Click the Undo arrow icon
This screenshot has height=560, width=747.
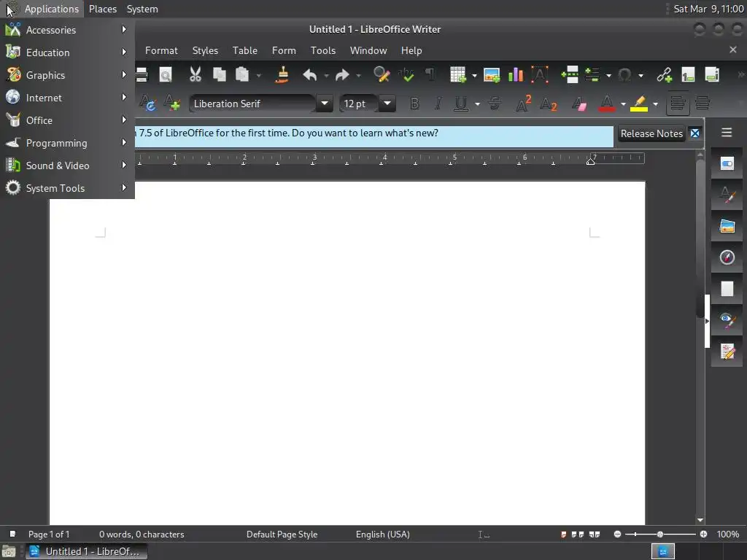310,75
